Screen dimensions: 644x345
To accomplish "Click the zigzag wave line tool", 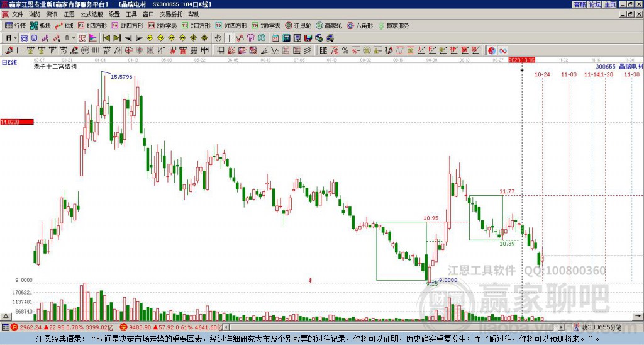I will [x=275, y=50].
